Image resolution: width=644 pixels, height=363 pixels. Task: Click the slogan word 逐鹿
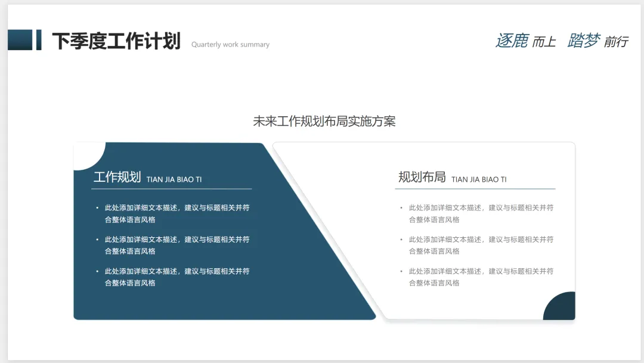[512, 41]
